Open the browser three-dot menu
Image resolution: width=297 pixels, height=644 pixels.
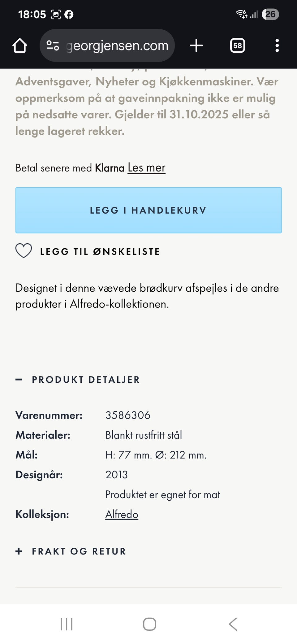point(277,46)
